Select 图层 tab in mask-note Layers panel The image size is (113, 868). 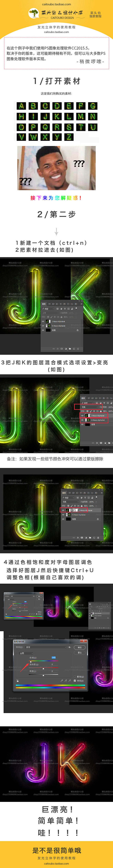(x=64, y=493)
